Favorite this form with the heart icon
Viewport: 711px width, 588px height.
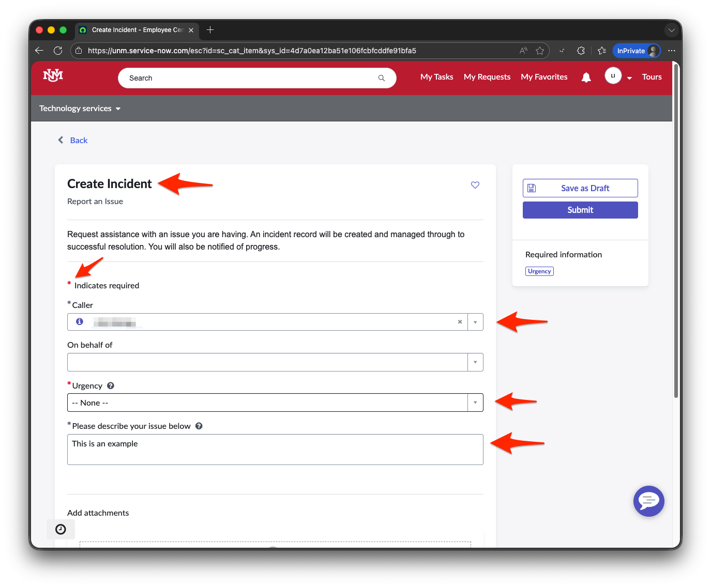pos(475,185)
